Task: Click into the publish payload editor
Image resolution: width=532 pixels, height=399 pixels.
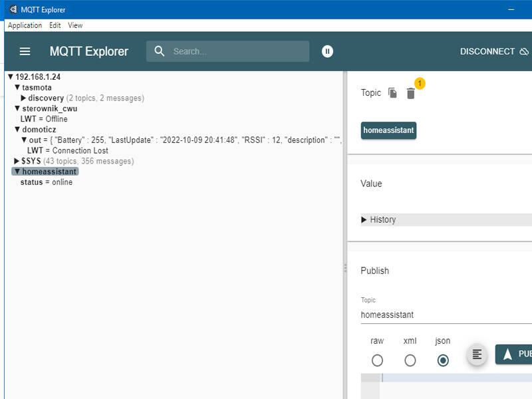Action: [x=456, y=386]
